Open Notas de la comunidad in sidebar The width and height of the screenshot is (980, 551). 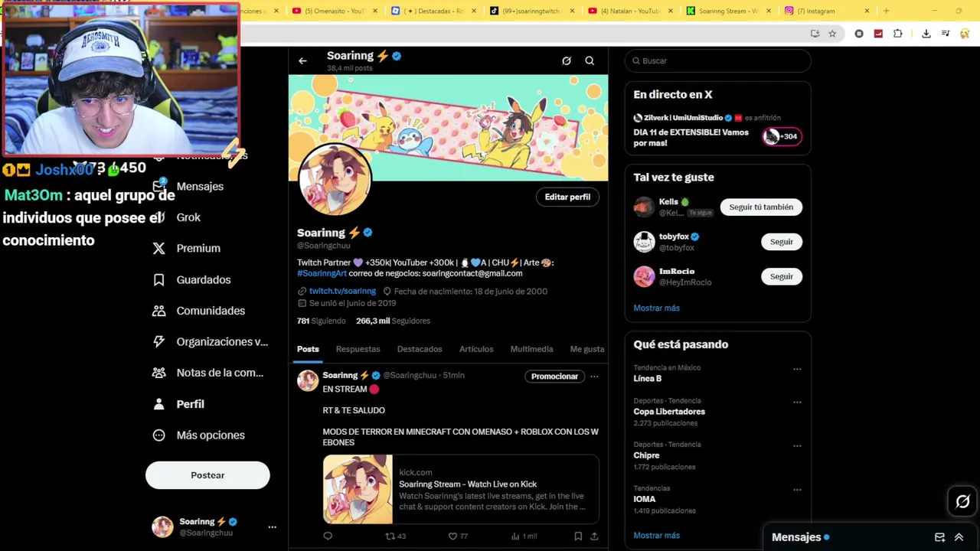tap(207, 373)
